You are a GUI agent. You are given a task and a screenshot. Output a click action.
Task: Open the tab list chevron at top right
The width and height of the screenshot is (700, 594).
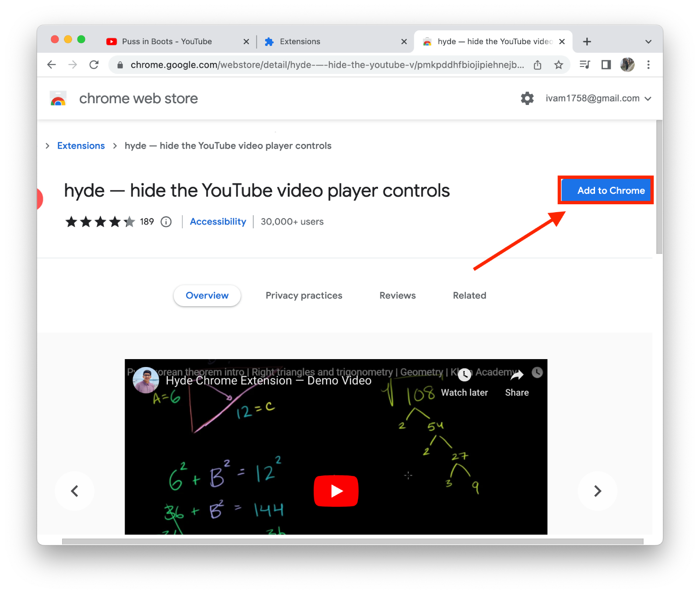point(648,42)
